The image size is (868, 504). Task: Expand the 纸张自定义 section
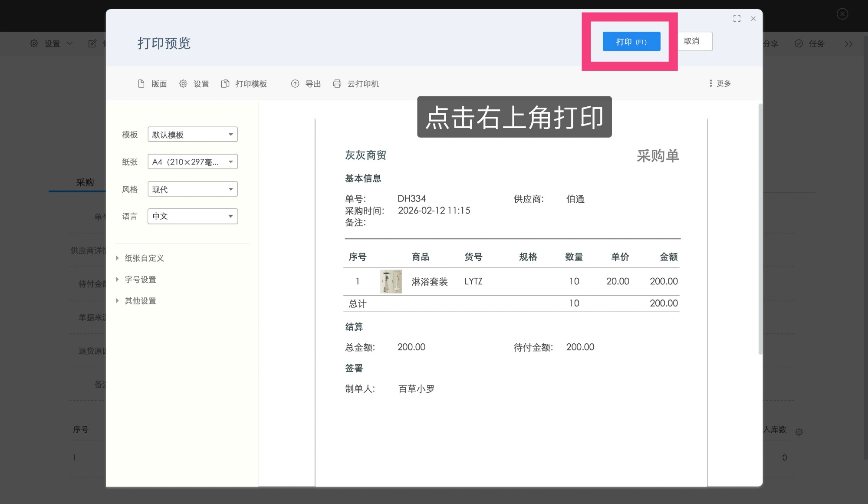[144, 258]
